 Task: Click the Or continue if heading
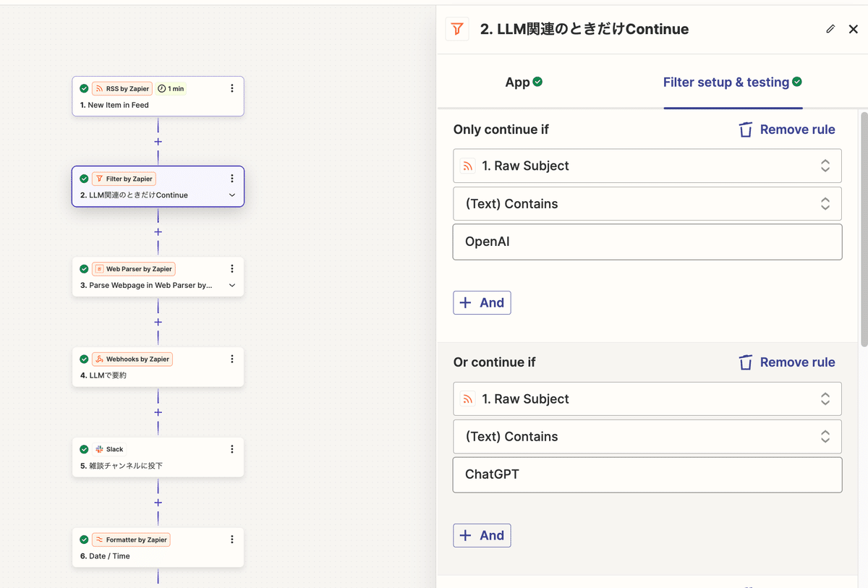tap(495, 362)
